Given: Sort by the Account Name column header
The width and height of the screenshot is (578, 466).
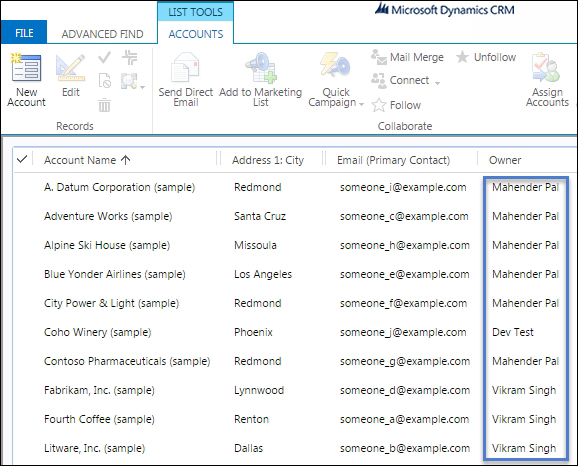Looking at the screenshot, I should 80,160.
